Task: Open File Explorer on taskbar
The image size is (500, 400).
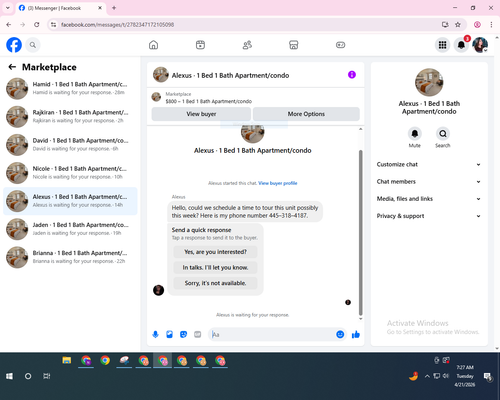Action: point(67,360)
